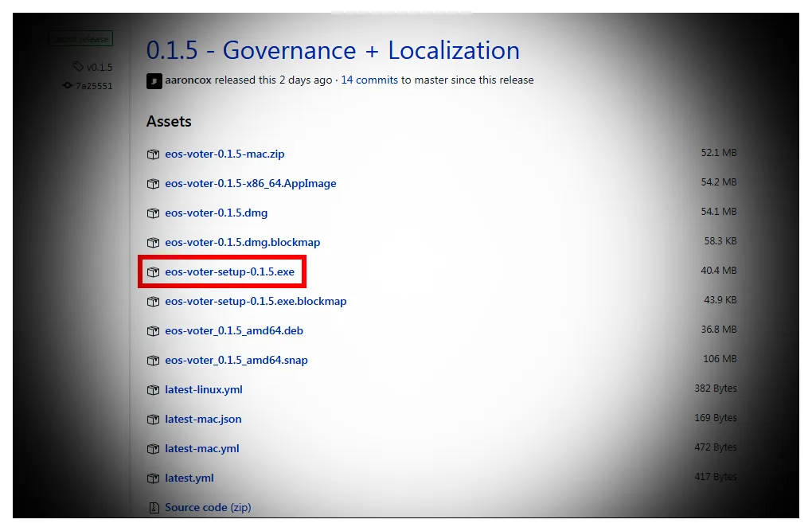
Task: Click aaroncox avatar image
Action: [154, 81]
